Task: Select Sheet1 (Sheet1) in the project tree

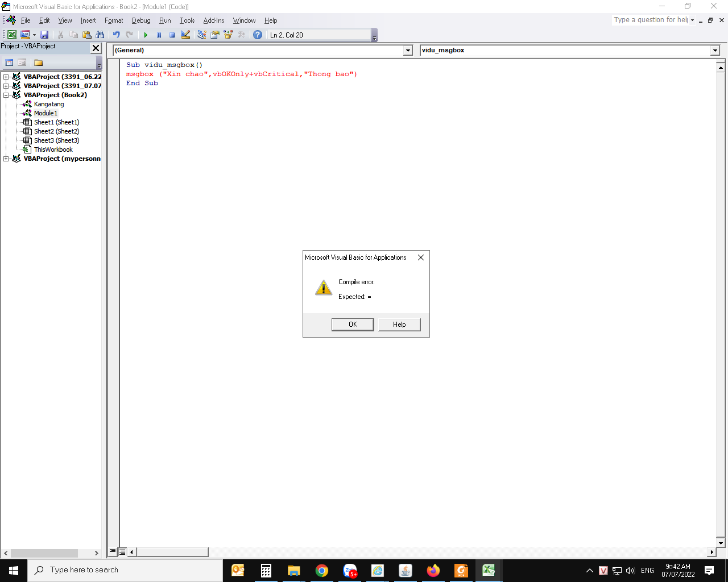Action: (x=56, y=122)
